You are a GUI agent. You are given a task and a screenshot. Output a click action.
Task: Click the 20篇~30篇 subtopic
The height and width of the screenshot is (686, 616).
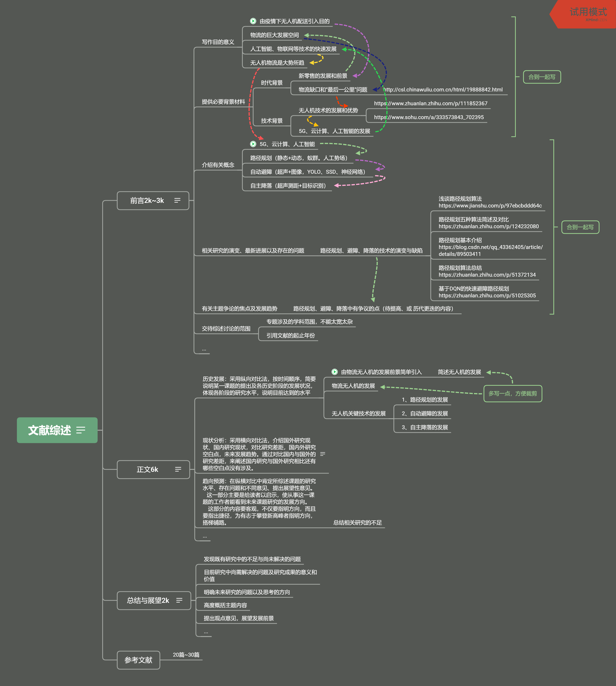tap(186, 654)
